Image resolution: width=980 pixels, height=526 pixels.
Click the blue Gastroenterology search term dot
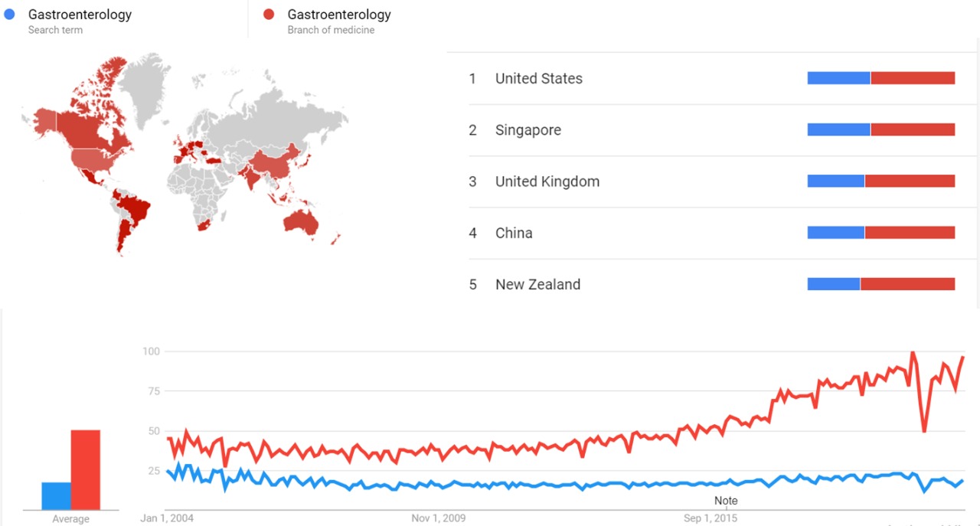click(x=9, y=15)
